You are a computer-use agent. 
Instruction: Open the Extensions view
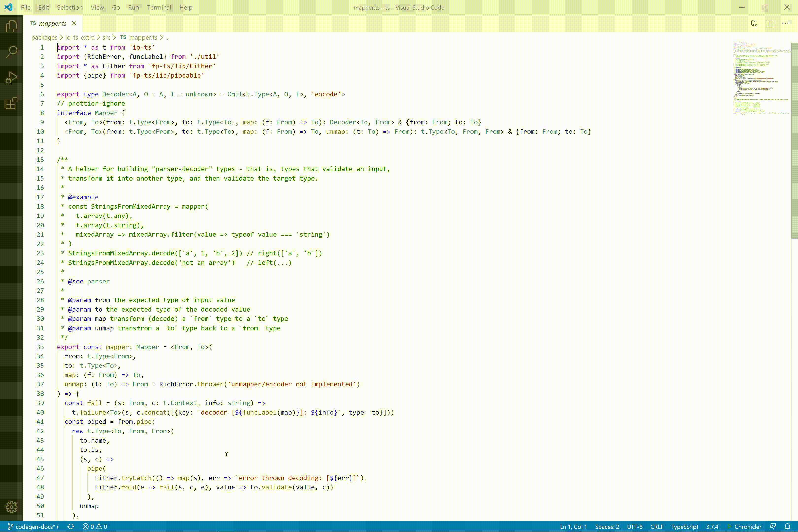click(12, 103)
